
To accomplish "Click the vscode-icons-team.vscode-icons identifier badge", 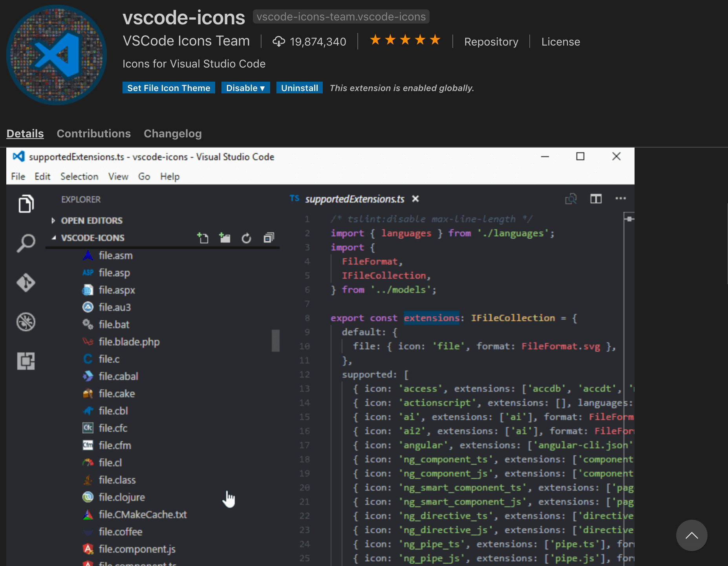I will (341, 16).
